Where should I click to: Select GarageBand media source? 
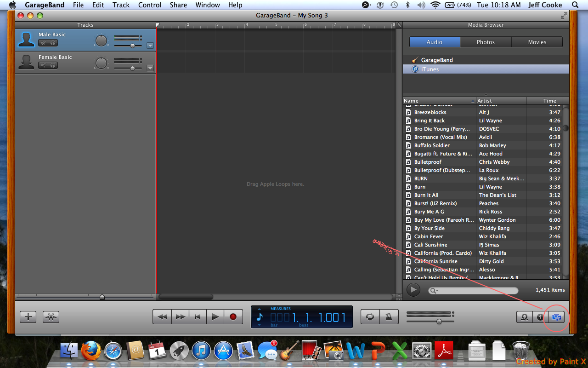486,60
